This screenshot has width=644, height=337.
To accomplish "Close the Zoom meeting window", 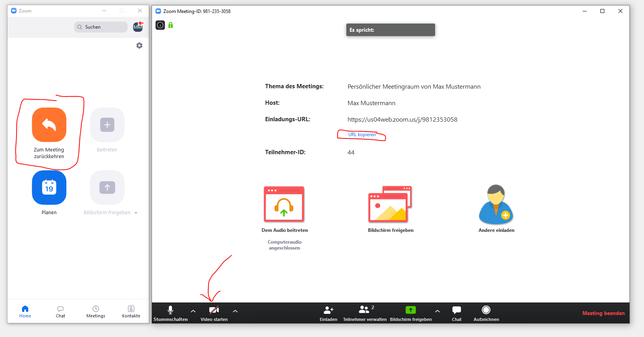I will click(x=620, y=11).
